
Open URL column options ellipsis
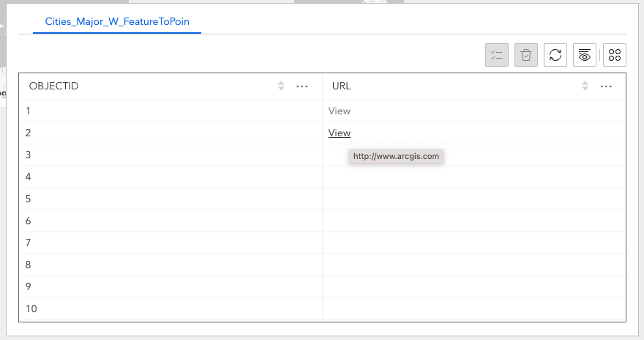click(x=606, y=86)
